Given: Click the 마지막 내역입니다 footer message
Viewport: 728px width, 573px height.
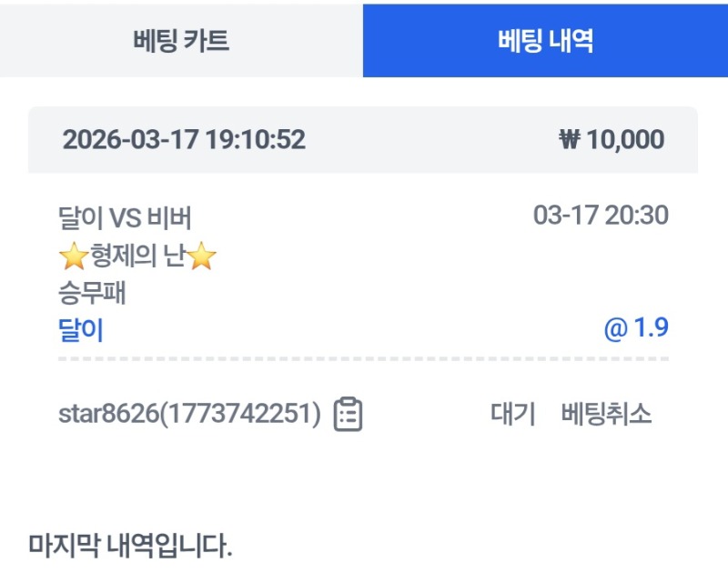Looking at the screenshot, I should [131, 548].
